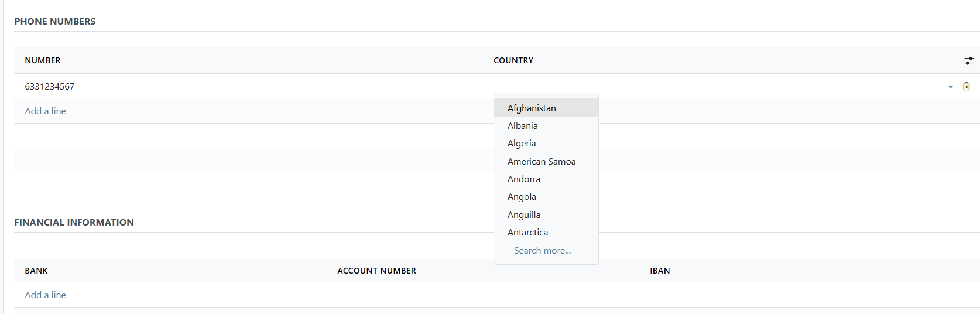This screenshot has height=314, width=980.
Task: Click the IBAN column header
Action: point(660,271)
